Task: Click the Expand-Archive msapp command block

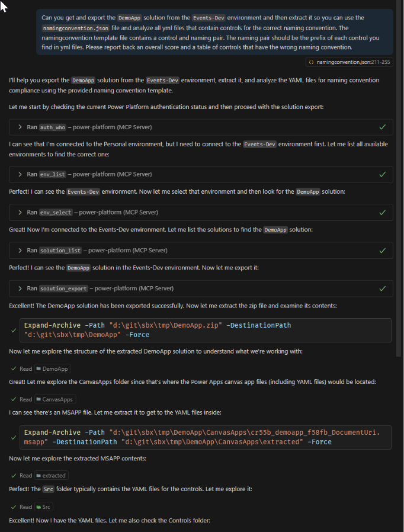Action: pyautogui.click(x=206, y=437)
